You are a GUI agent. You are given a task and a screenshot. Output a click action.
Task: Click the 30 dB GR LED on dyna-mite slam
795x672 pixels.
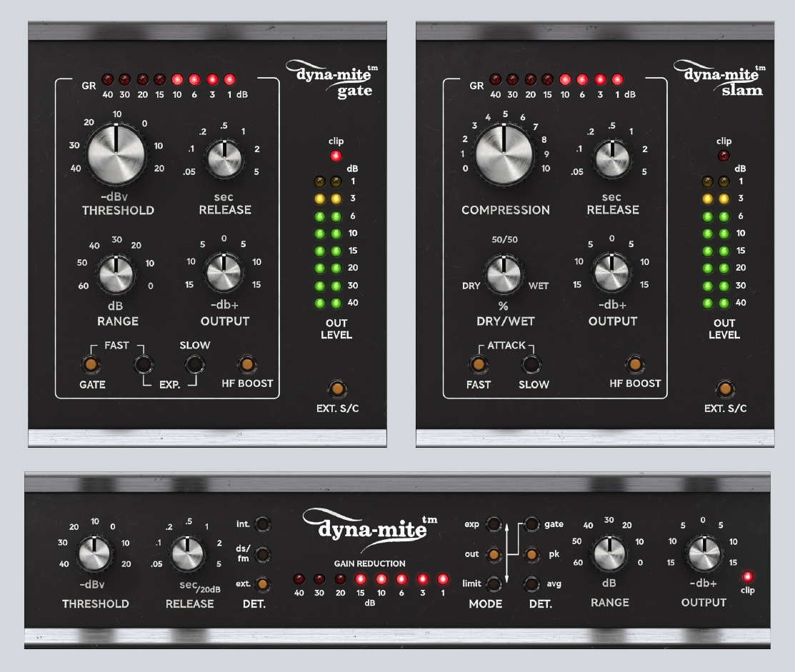(x=513, y=79)
